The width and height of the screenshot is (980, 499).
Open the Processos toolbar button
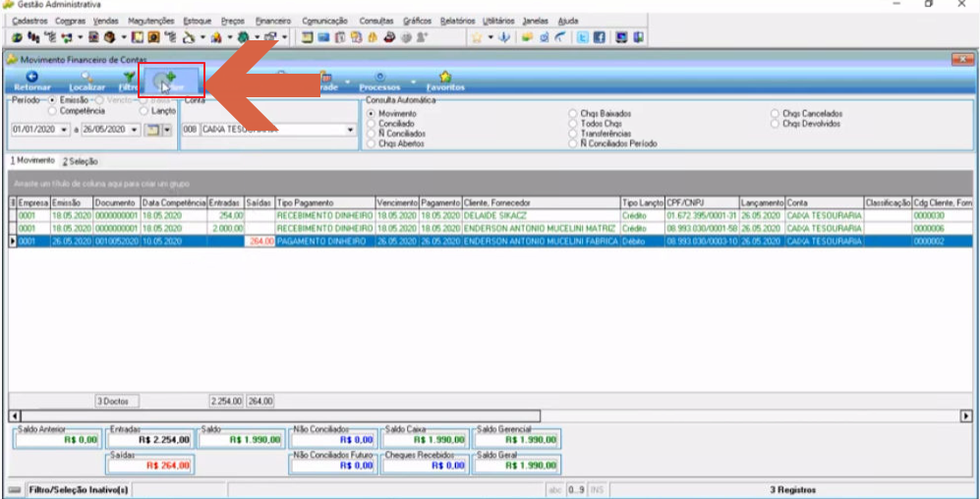click(x=379, y=82)
